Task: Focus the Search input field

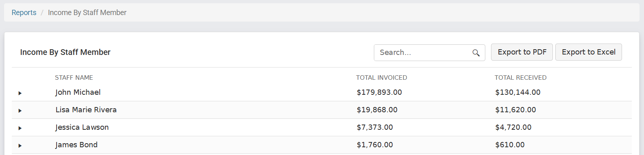Action: 423,52
